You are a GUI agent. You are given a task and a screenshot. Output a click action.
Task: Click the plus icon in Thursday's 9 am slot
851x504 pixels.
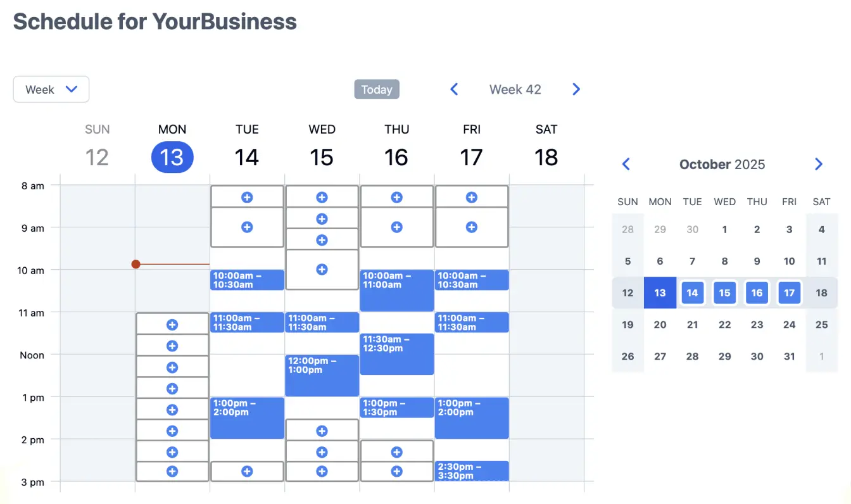[396, 227]
